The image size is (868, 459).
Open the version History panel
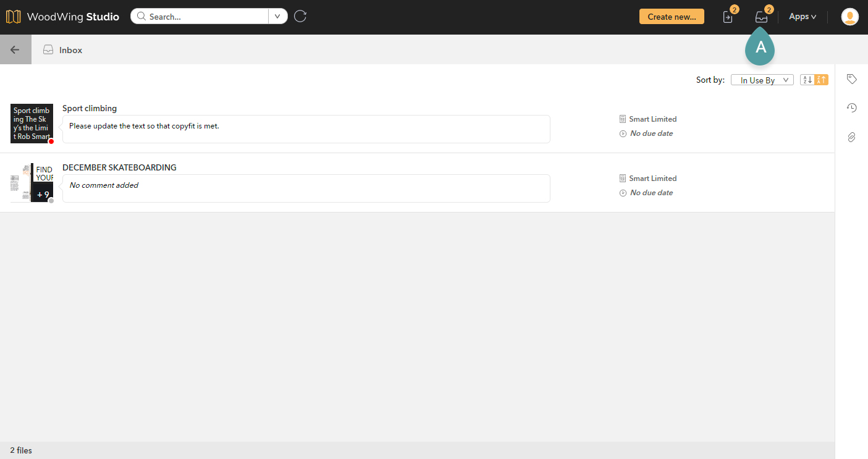click(x=851, y=107)
